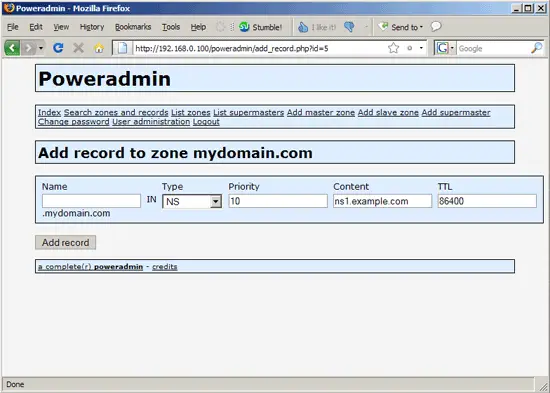Image resolution: width=550 pixels, height=393 pixels.
Task: Open the address bar history dropdown
Action: pos(421,48)
